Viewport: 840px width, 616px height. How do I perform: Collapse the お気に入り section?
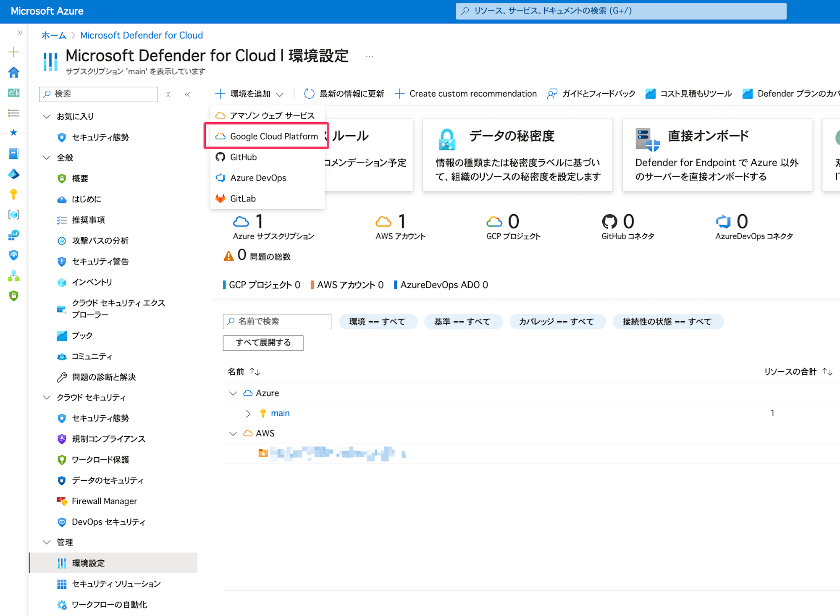click(x=47, y=116)
